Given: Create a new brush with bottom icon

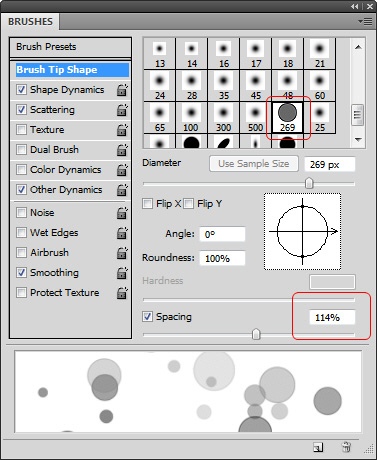Looking at the screenshot, I should pyautogui.click(x=318, y=447).
